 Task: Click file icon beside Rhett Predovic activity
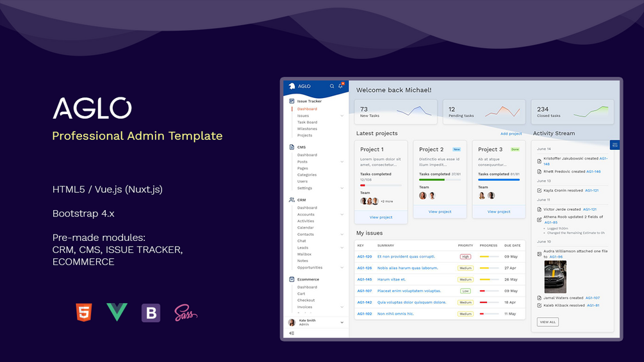tap(540, 172)
